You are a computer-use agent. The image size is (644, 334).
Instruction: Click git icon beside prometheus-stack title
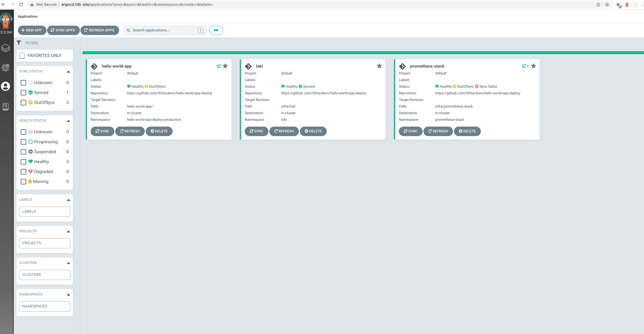coord(402,66)
